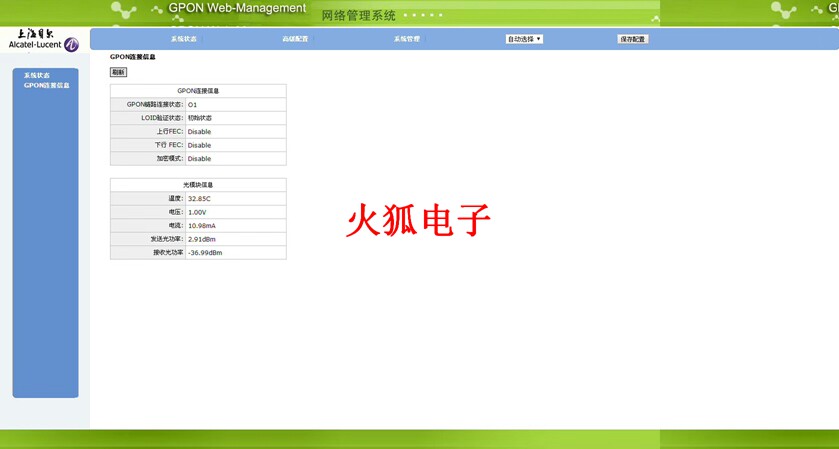Click the 加密模式 Disable value

coord(199,159)
